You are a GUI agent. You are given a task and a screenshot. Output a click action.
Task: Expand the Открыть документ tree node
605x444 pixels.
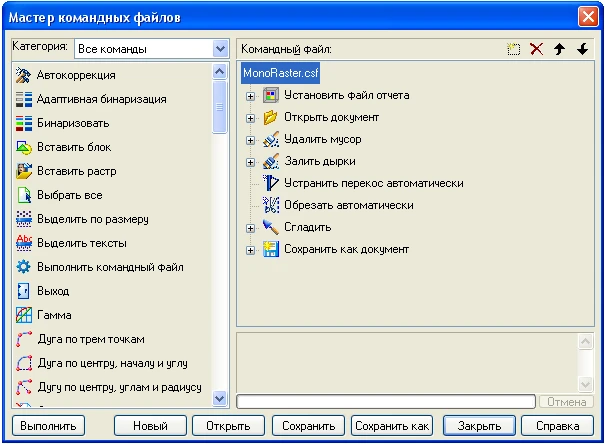[x=250, y=117]
